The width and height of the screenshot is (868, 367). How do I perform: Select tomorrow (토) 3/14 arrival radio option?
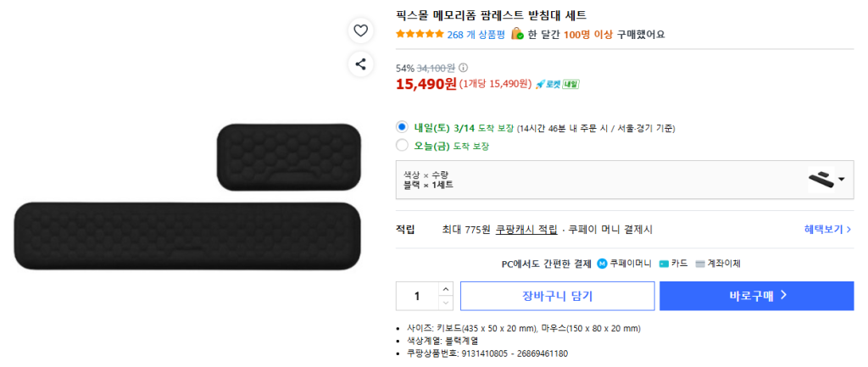click(x=403, y=127)
